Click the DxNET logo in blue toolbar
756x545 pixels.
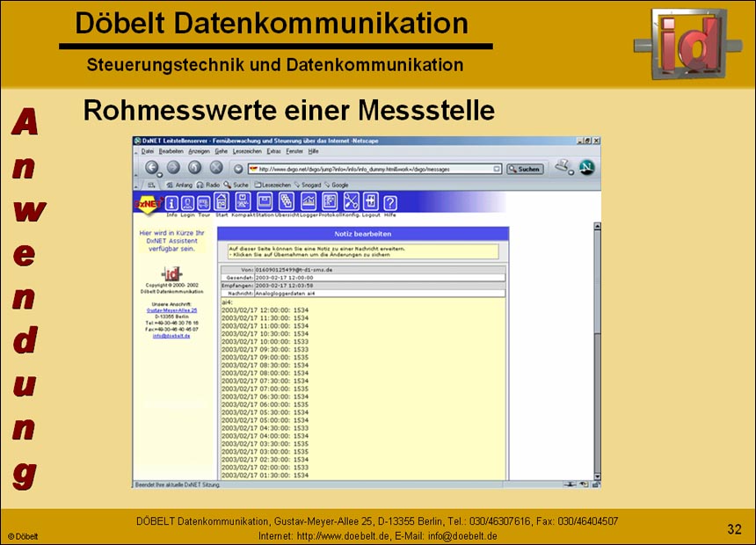pos(148,204)
